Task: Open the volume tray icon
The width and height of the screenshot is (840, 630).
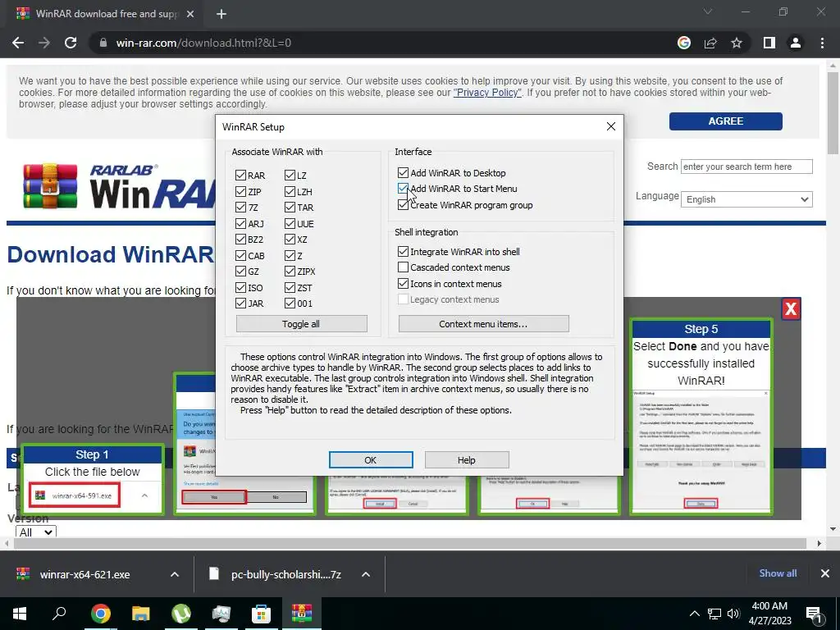Action: 733,614
